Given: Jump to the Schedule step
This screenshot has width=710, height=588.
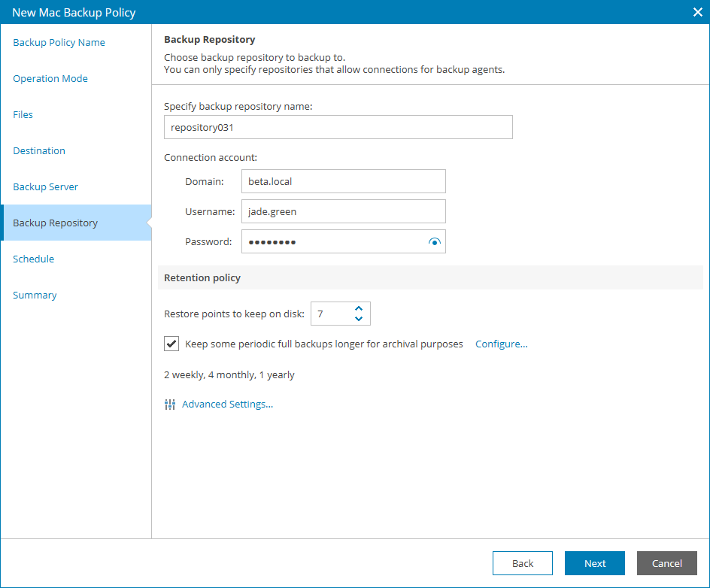Looking at the screenshot, I should 34,259.
